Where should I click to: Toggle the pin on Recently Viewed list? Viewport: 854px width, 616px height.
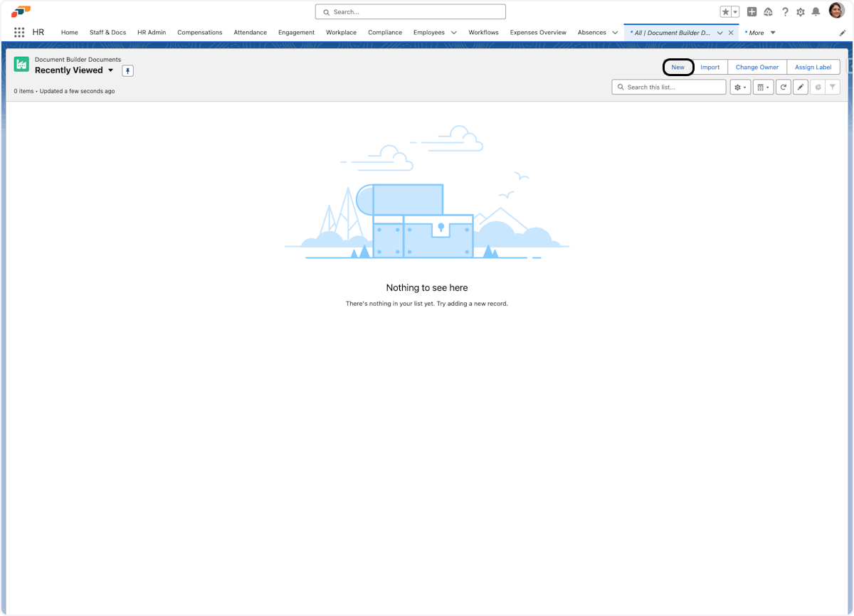click(x=127, y=70)
